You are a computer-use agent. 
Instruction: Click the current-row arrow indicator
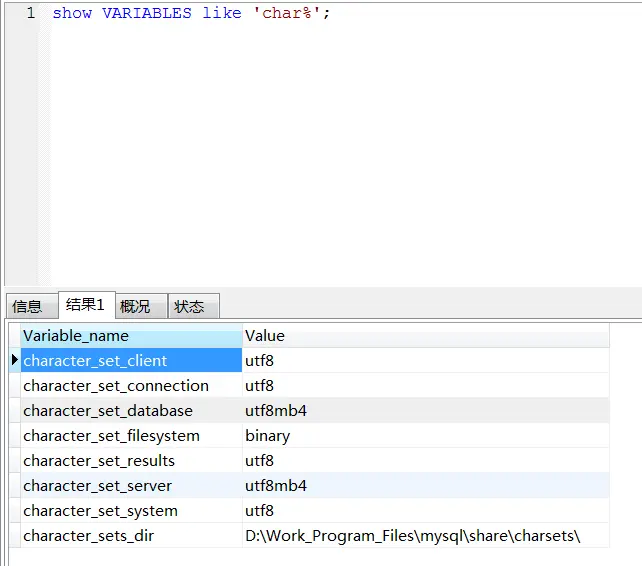(x=15, y=360)
